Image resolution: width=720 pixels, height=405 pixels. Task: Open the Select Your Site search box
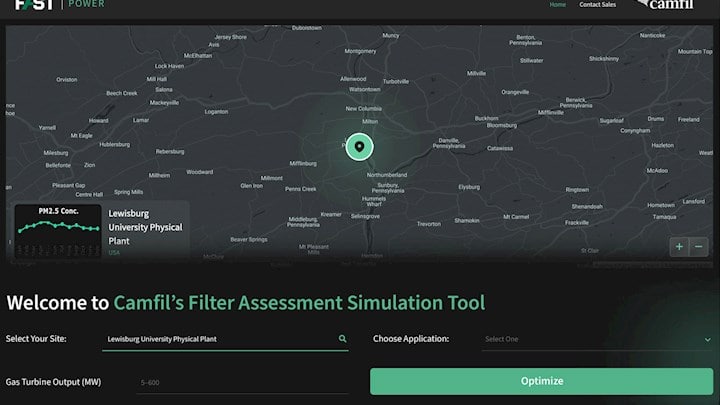pyautogui.click(x=220, y=339)
